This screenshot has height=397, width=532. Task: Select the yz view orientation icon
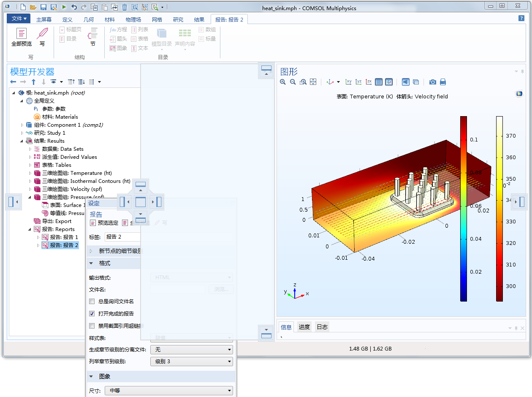click(358, 82)
